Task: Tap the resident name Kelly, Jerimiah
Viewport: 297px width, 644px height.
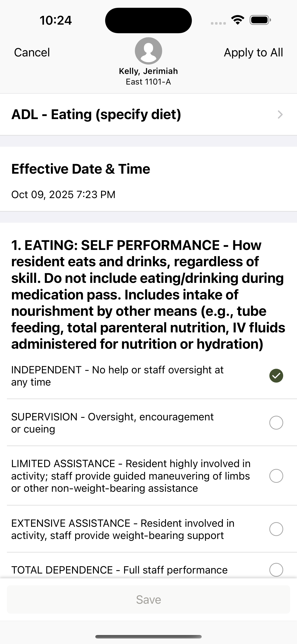Action: point(148,71)
